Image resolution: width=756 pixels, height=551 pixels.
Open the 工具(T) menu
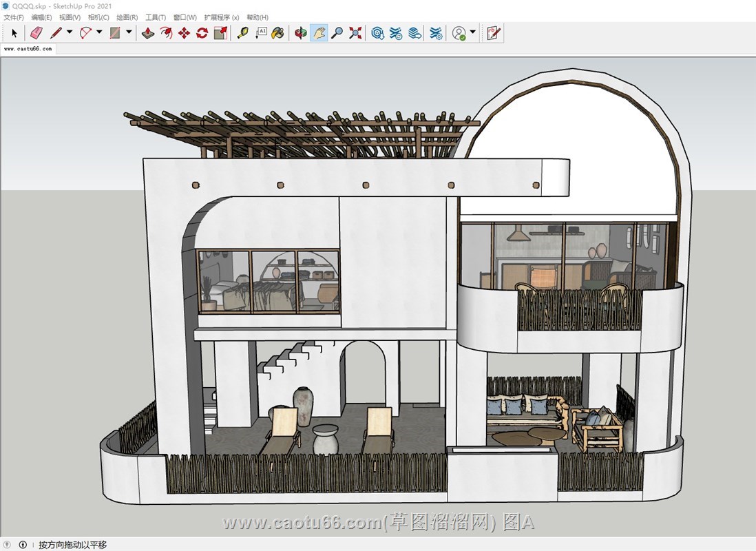pyautogui.click(x=156, y=17)
